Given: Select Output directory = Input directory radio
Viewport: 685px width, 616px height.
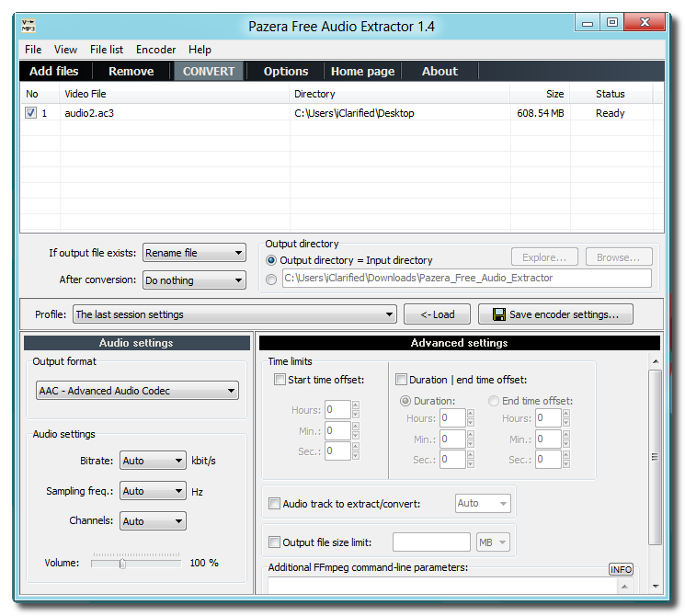Looking at the screenshot, I should tap(271, 260).
